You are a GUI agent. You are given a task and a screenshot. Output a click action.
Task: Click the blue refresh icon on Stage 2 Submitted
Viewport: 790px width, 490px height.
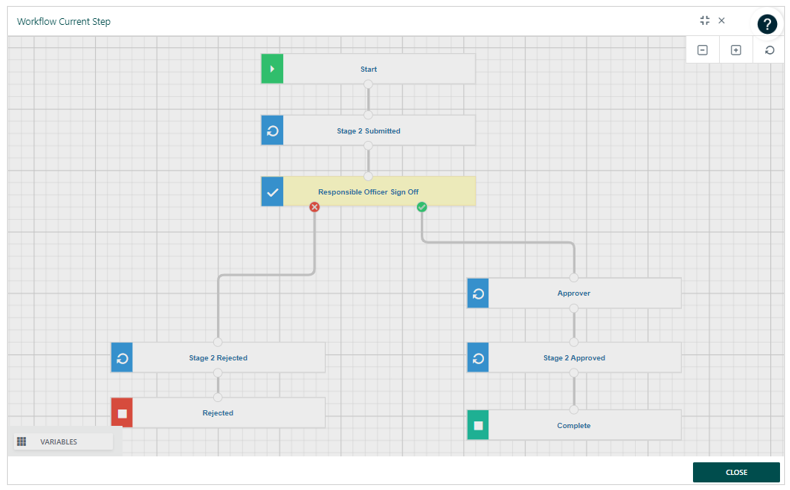[x=272, y=130]
